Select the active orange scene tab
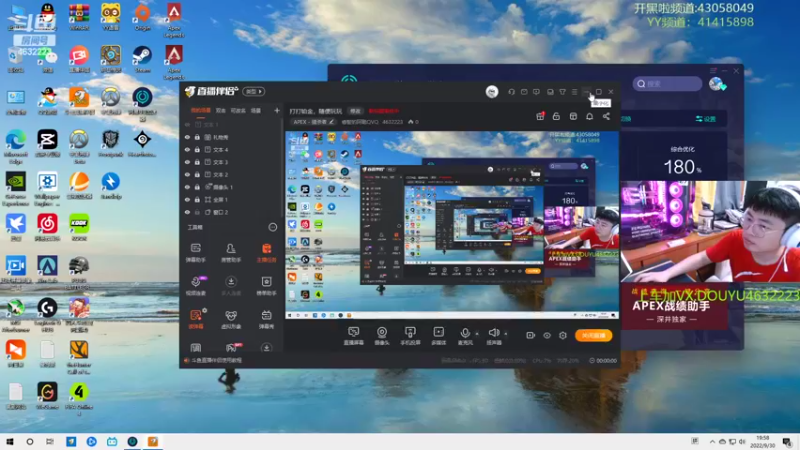800x450 pixels. (x=201, y=110)
